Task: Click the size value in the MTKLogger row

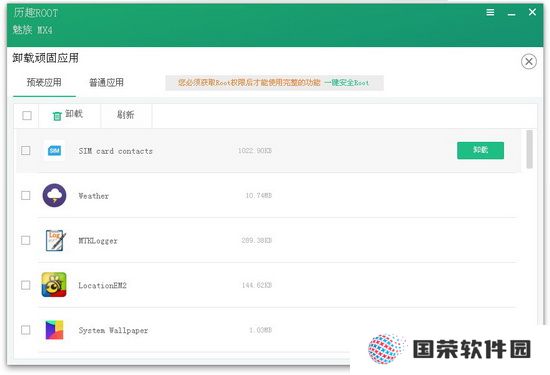Action: 257,240
